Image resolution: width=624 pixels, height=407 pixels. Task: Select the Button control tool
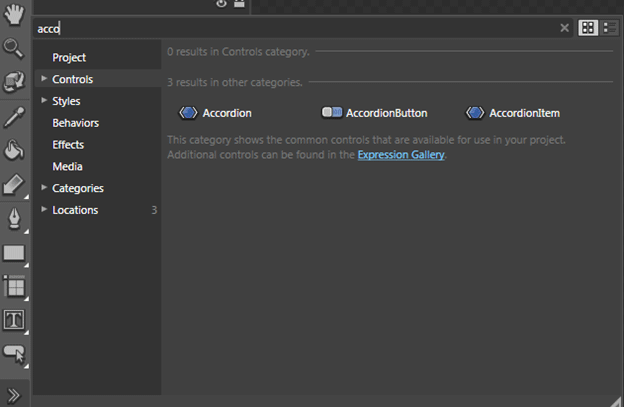pyautogui.click(x=14, y=354)
